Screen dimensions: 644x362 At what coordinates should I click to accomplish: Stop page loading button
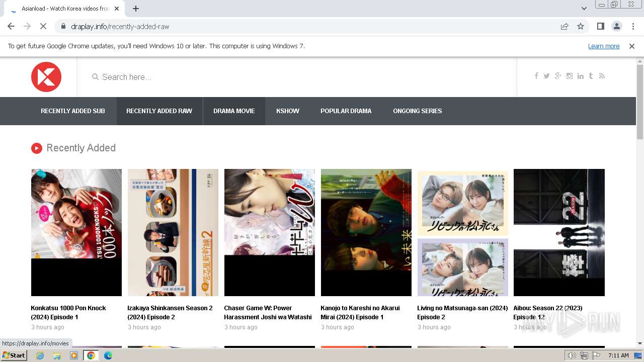tap(43, 26)
